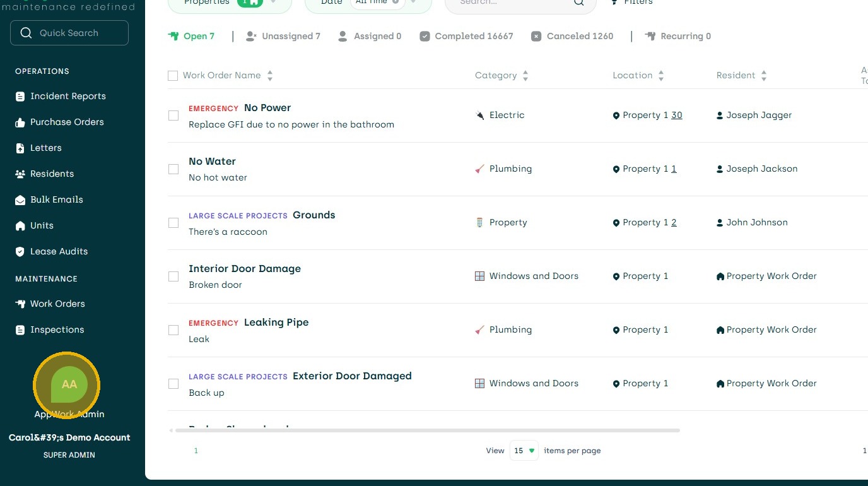Switch to the Recurring 0 tab
The width and height of the screenshot is (868, 486).
[678, 37]
